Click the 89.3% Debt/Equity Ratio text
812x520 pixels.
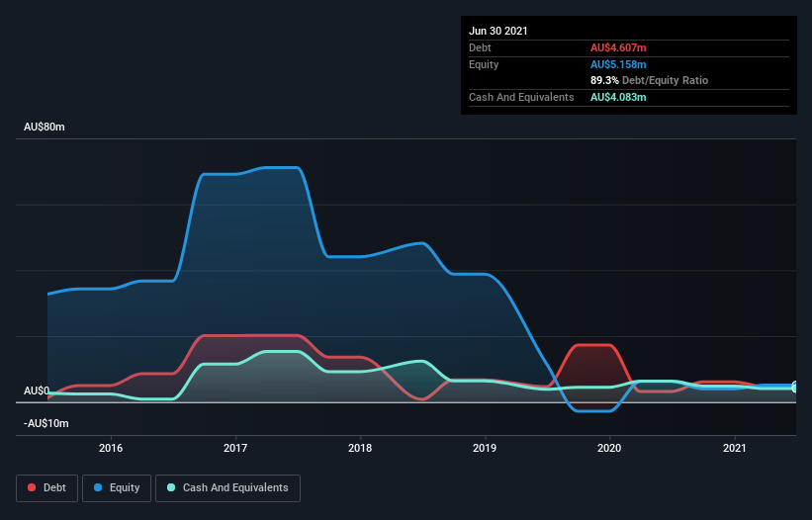click(x=650, y=80)
